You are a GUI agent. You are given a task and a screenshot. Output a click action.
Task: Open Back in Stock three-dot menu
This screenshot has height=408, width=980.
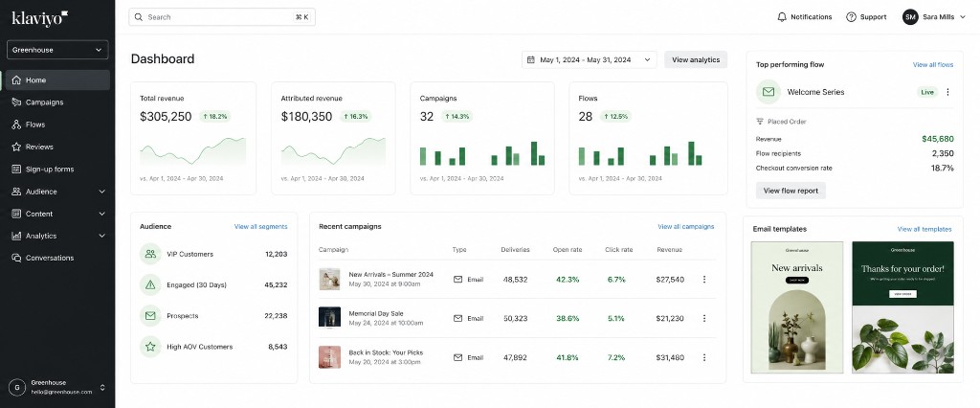point(704,357)
